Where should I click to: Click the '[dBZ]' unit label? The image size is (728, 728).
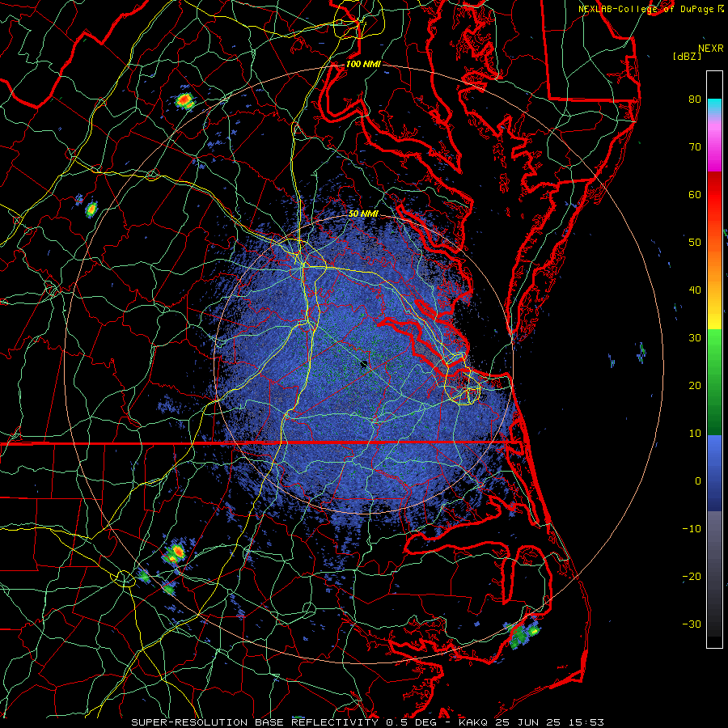pyautogui.click(x=687, y=56)
